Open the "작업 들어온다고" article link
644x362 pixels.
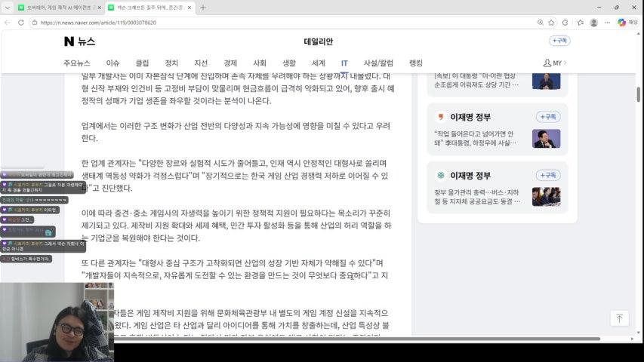point(475,138)
